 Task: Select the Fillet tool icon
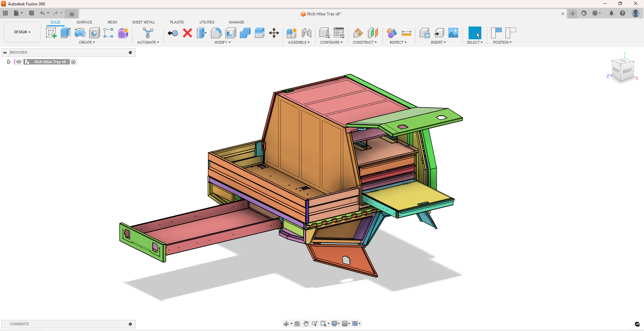(216, 33)
